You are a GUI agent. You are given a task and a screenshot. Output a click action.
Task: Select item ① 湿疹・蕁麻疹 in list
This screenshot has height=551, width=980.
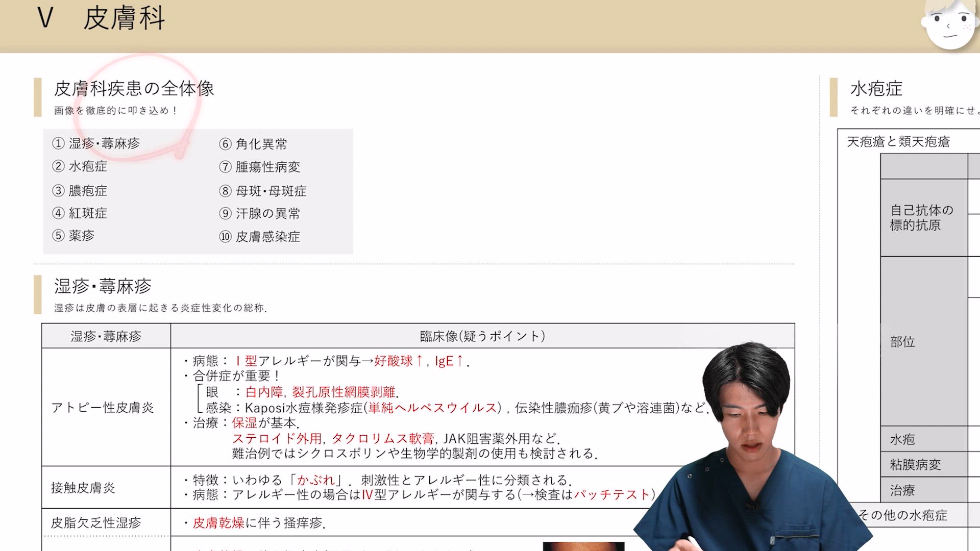point(96,143)
